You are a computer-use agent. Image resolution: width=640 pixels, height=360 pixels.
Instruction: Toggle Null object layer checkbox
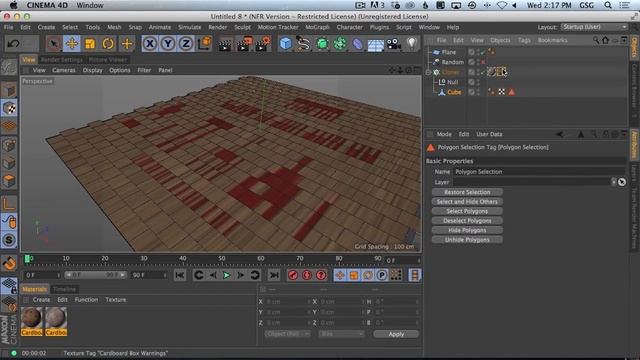click(x=471, y=82)
